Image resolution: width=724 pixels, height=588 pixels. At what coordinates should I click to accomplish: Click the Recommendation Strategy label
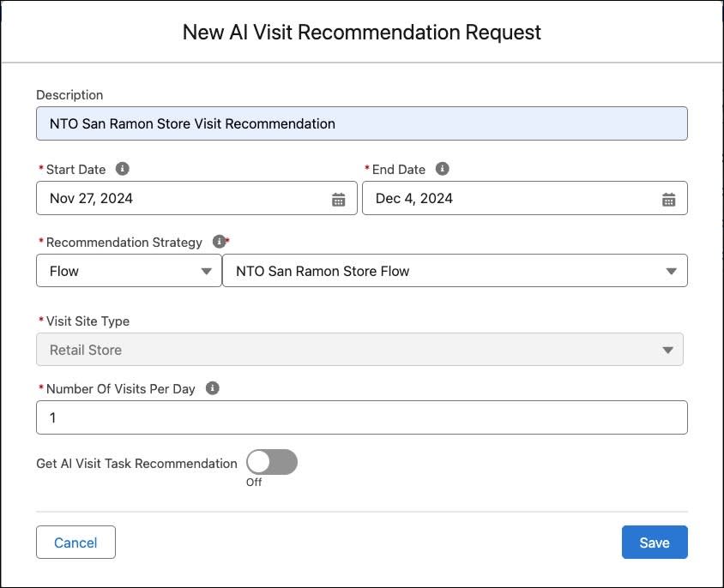[x=124, y=243]
